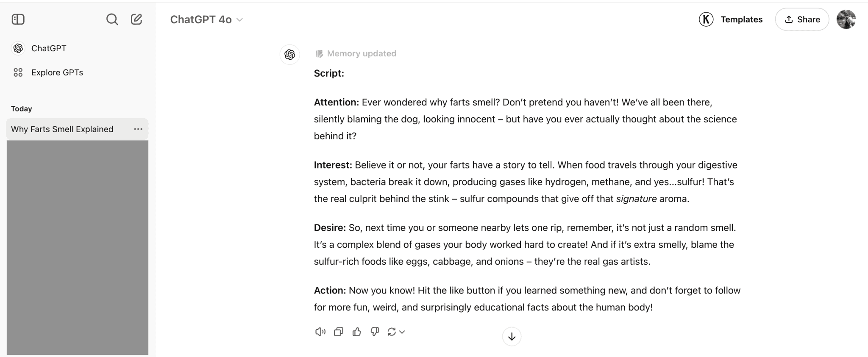Screen dimensions: 868x357
Task: Open options for Why Farts Smell Explained chat
Action: [x=138, y=129]
